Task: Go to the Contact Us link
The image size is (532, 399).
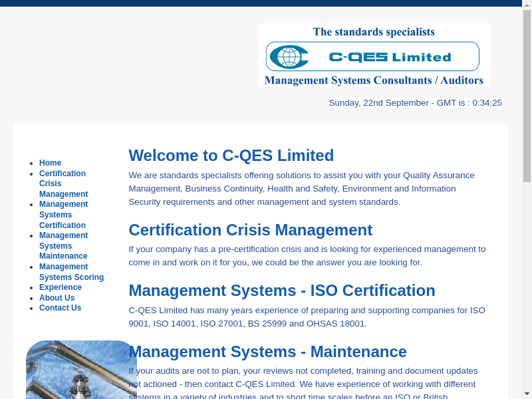Action: coord(60,308)
